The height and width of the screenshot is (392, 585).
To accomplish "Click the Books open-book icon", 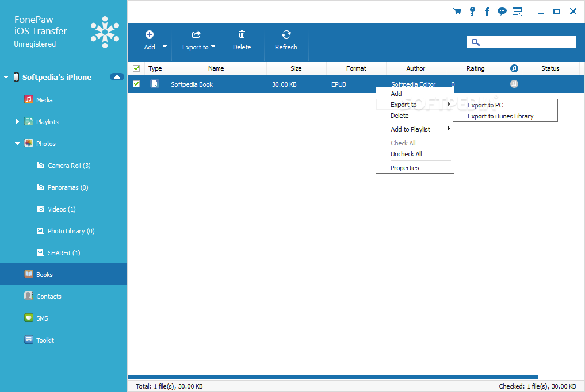I will [x=28, y=274].
